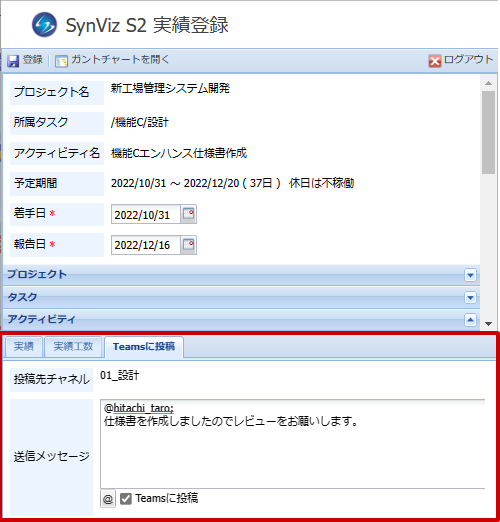Click the scrollbar up arrow
500x522 pixels.
coord(489,83)
